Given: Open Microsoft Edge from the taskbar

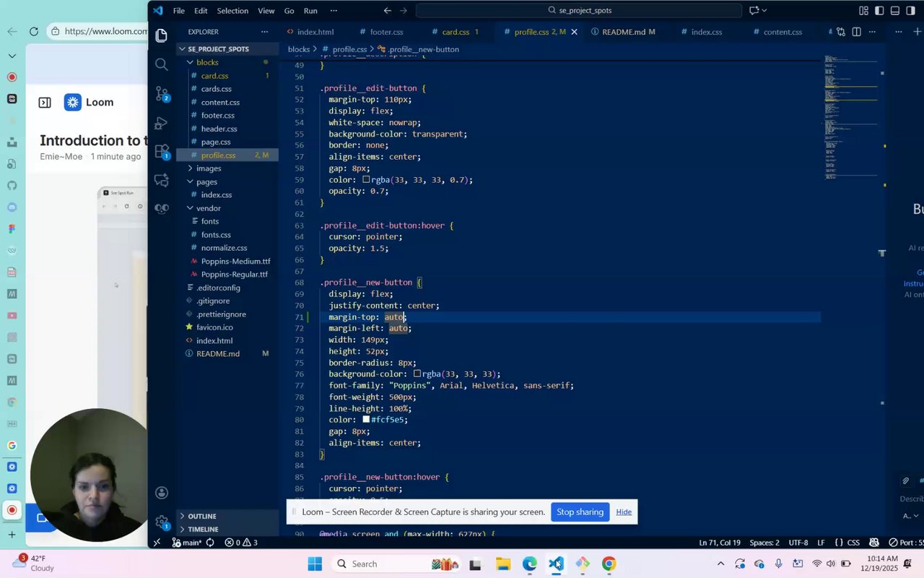Looking at the screenshot, I should (529, 564).
